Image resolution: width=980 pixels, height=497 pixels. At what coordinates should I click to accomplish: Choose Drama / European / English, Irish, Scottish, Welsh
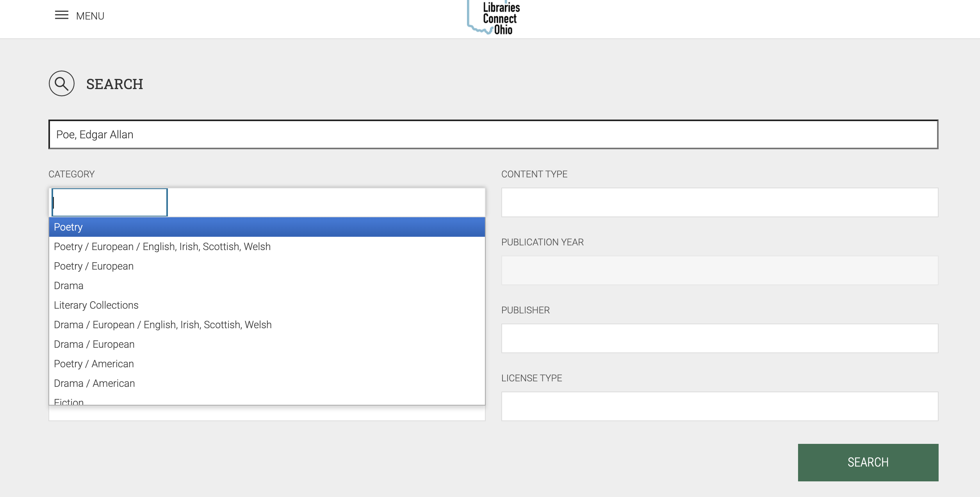[x=267, y=325]
